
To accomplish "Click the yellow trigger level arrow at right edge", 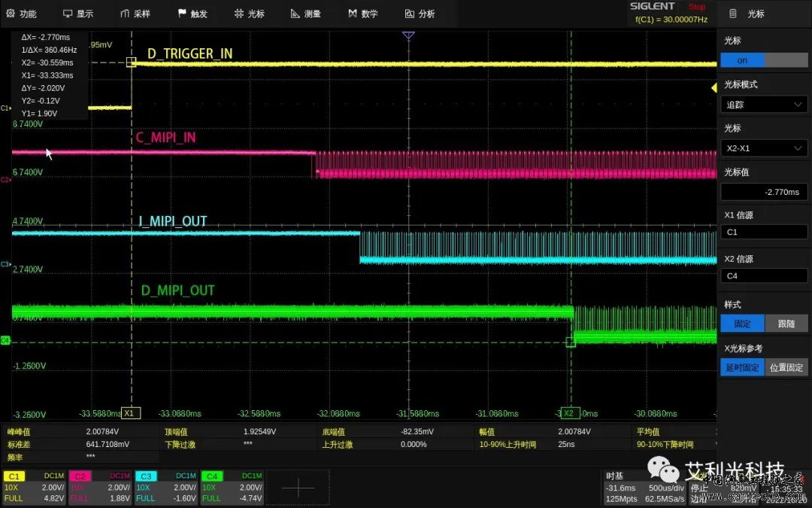I will 714,88.
